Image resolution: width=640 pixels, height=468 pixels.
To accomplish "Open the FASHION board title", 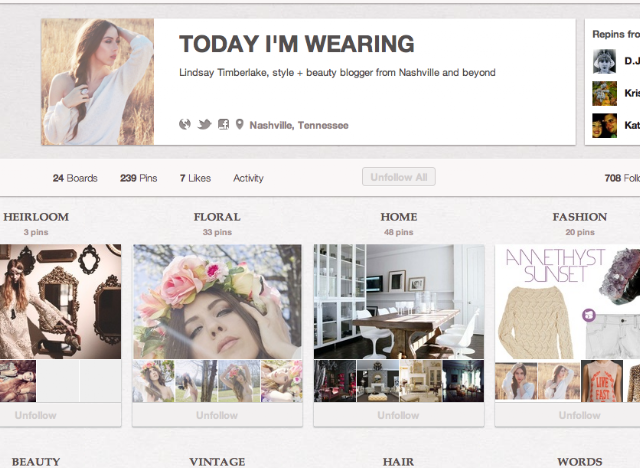I will pos(580,217).
